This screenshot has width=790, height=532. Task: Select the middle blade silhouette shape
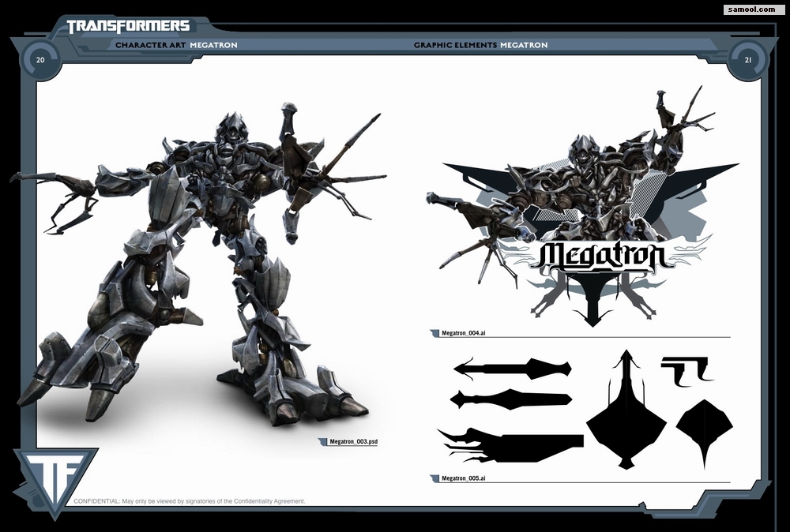point(510,399)
